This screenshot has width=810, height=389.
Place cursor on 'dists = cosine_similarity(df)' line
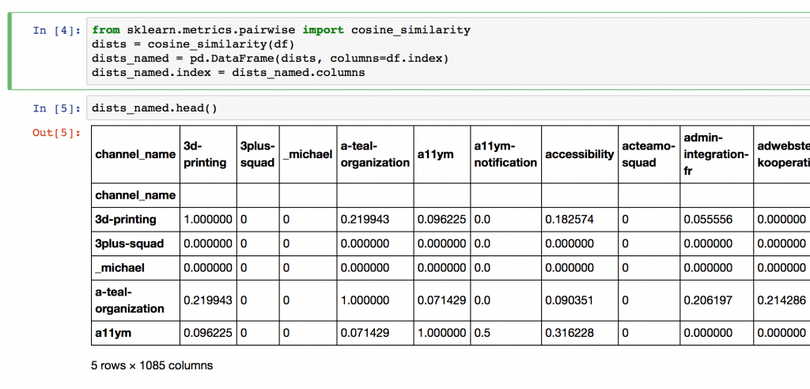(193, 44)
